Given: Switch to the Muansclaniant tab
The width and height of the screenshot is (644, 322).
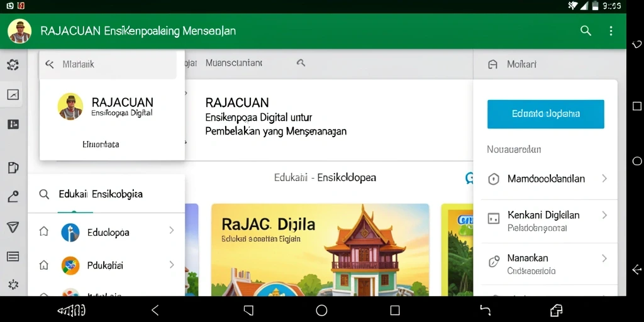Looking at the screenshot, I should coord(234,64).
